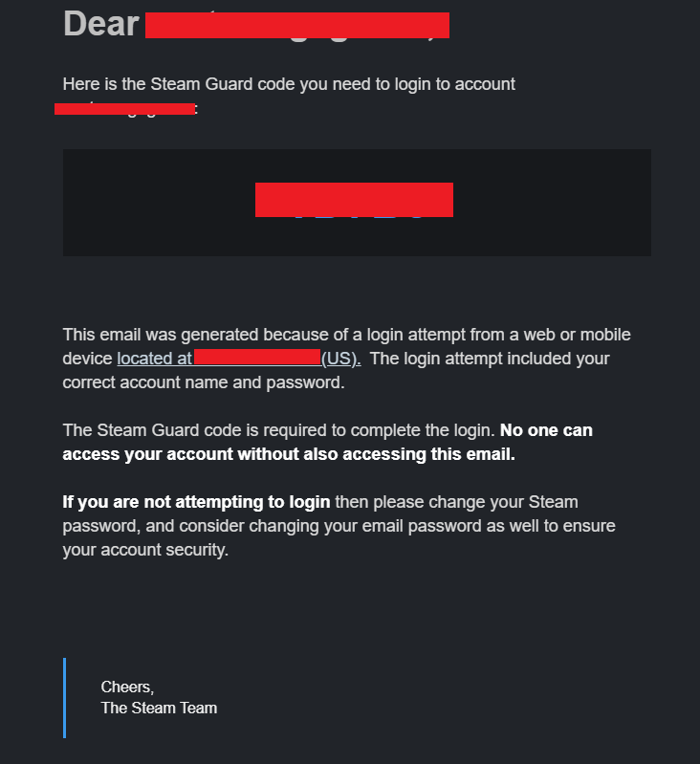Image resolution: width=700 pixels, height=764 pixels.
Task: Click the redacted account name below the intro
Action: point(124,109)
